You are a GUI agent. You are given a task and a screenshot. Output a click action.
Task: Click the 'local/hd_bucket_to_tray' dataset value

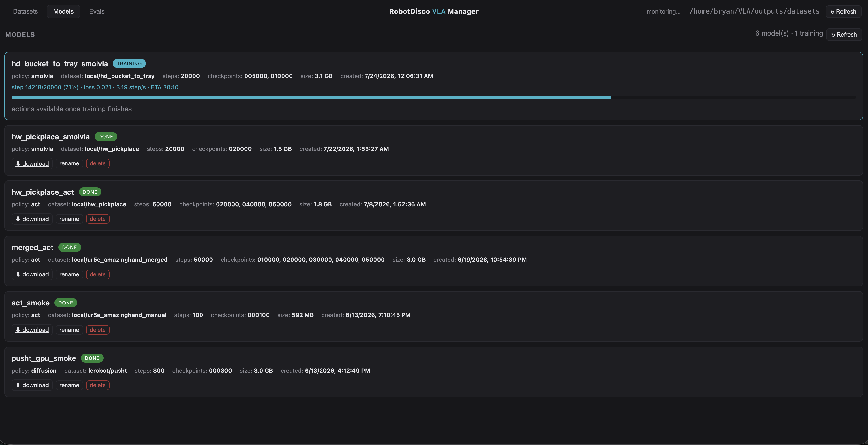pos(120,76)
